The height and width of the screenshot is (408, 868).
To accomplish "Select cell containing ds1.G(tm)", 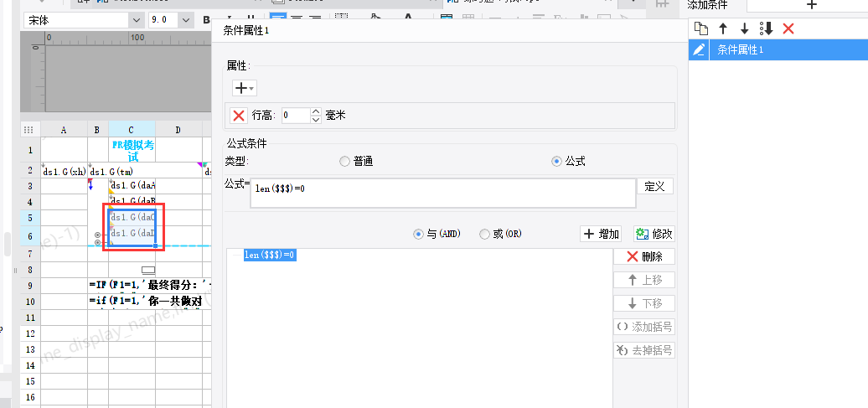I will tap(145, 171).
